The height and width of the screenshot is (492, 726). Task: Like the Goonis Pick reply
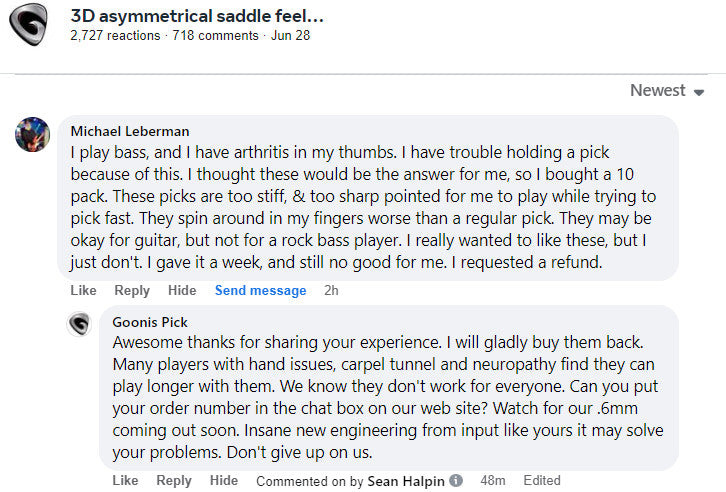(x=125, y=481)
